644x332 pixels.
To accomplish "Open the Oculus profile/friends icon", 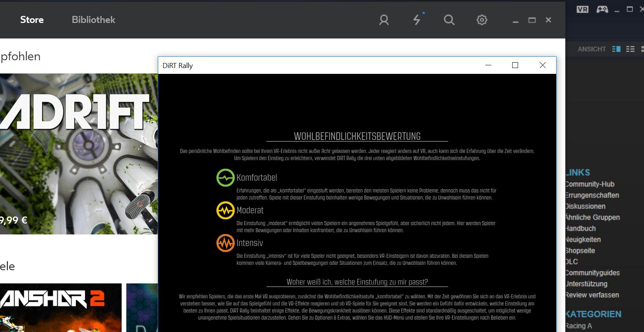I will click(384, 20).
